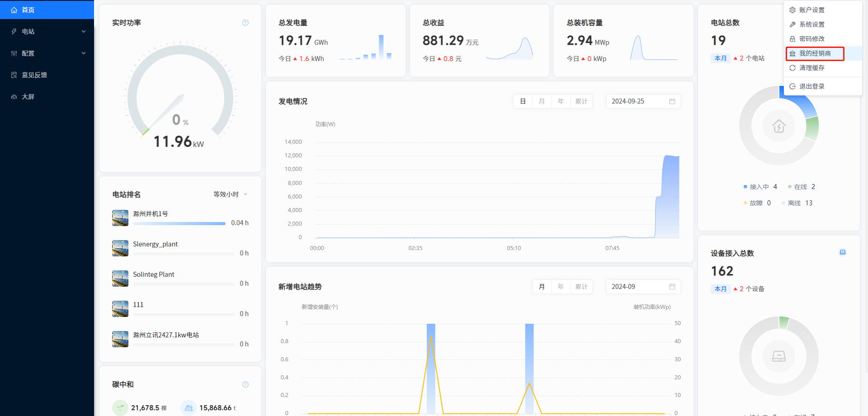Click 清理缓存 in the dropdown menu
The height and width of the screenshot is (416, 868).
pyautogui.click(x=811, y=68)
